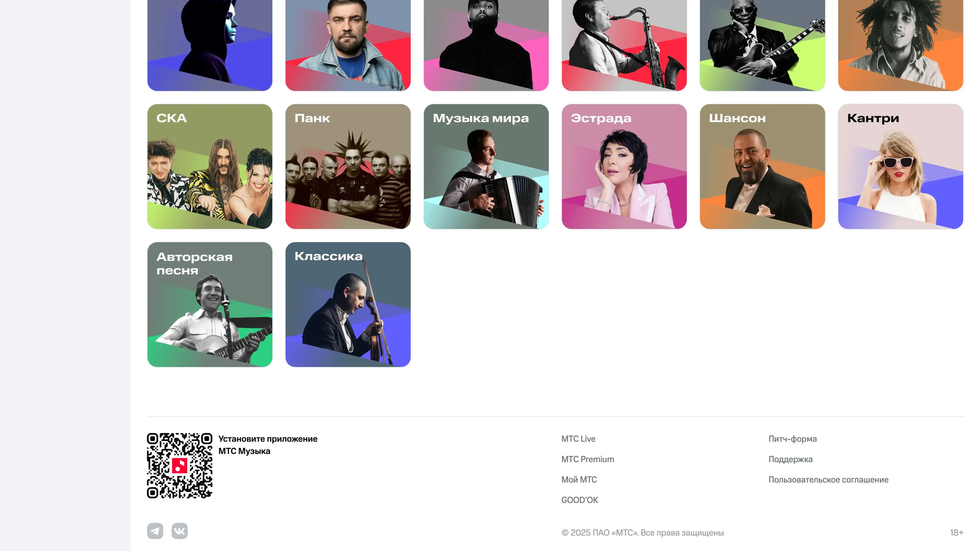Open the Эстрада genre card

pos(624,167)
